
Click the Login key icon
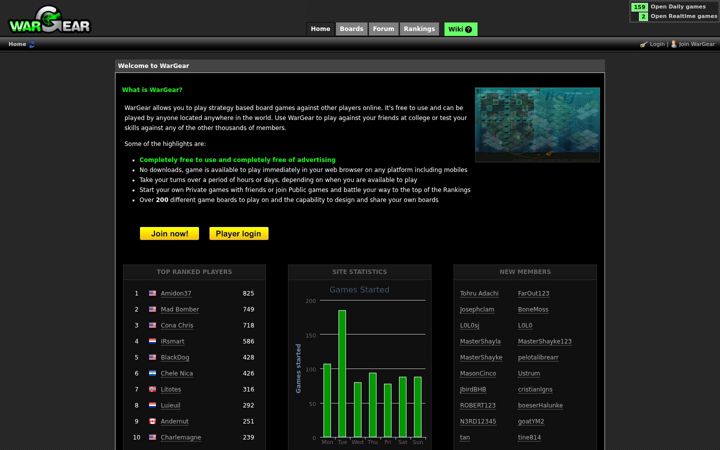[x=643, y=45]
